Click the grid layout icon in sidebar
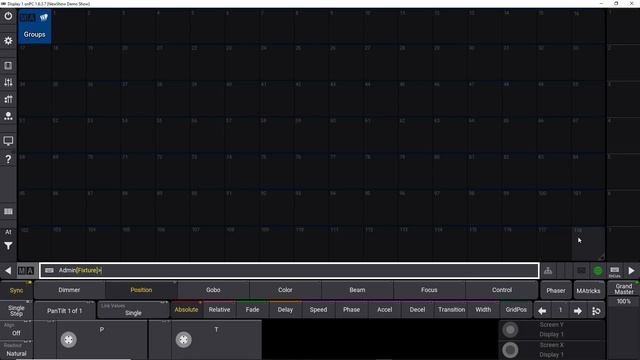 pyautogui.click(x=8, y=211)
